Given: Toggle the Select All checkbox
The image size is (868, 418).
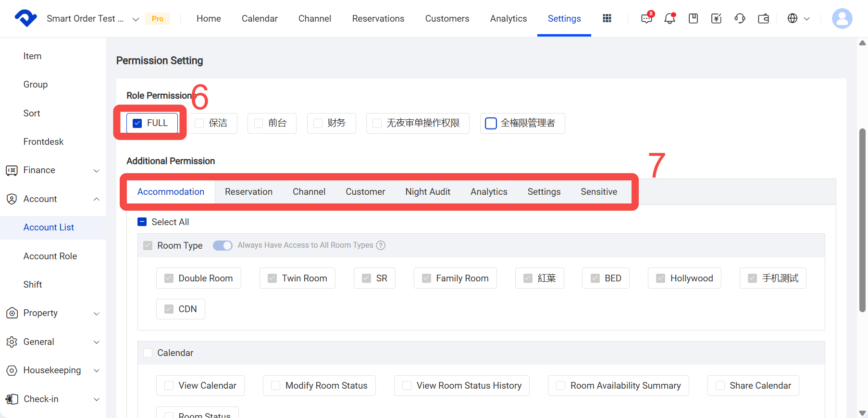Looking at the screenshot, I should point(142,222).
